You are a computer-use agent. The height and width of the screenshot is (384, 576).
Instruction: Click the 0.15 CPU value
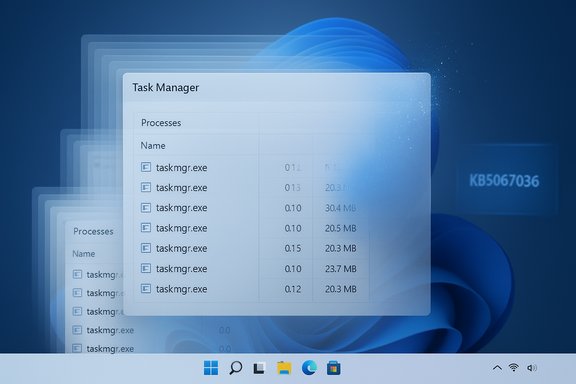click(293, 248)
